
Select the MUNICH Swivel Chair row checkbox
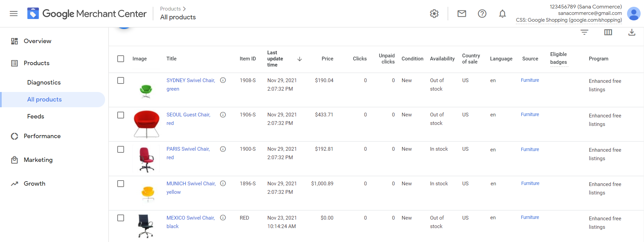tap(121, 184)
